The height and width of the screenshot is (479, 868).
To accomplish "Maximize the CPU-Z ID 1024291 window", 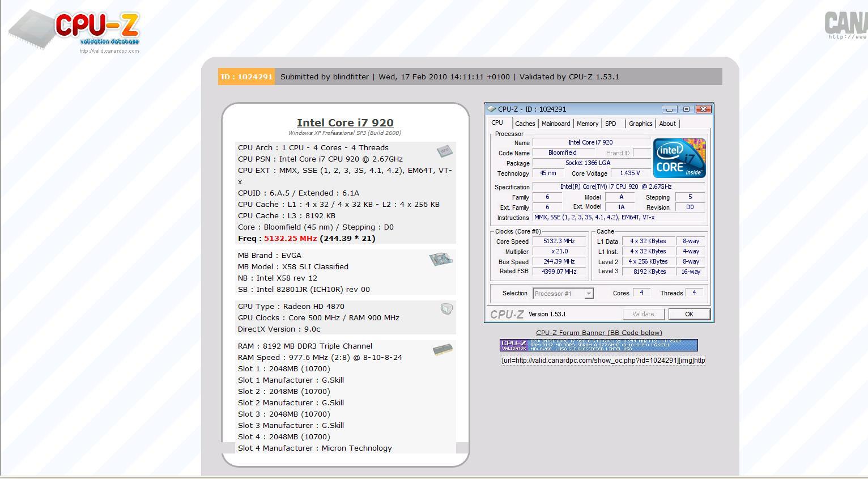I will click(686, 109).
